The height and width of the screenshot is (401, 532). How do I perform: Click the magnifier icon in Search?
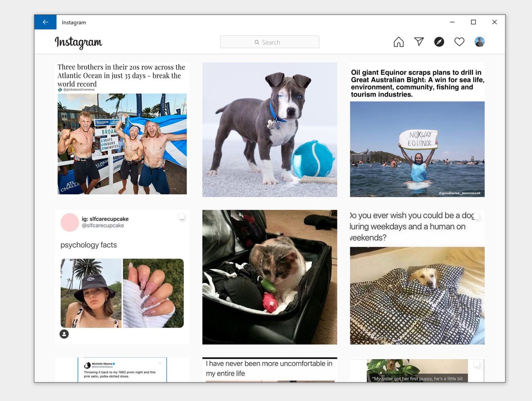click(x=257, y=43)
